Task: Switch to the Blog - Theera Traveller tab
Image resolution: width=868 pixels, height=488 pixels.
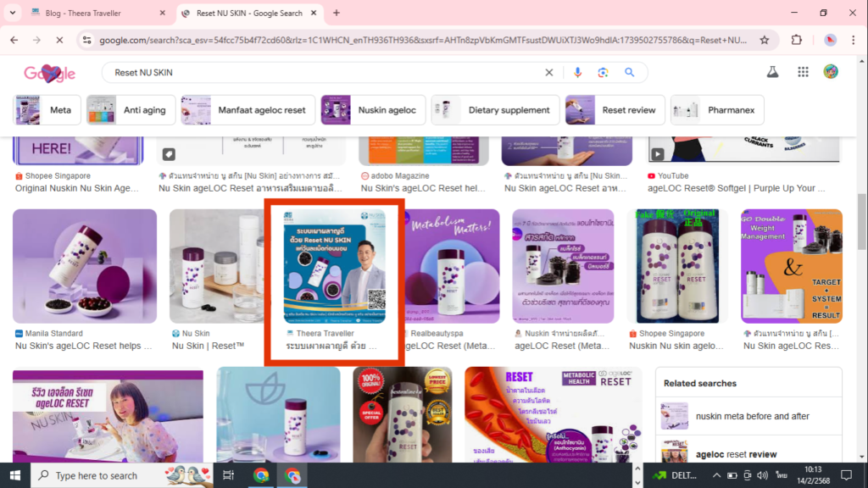Action: (x=93, y=13)
